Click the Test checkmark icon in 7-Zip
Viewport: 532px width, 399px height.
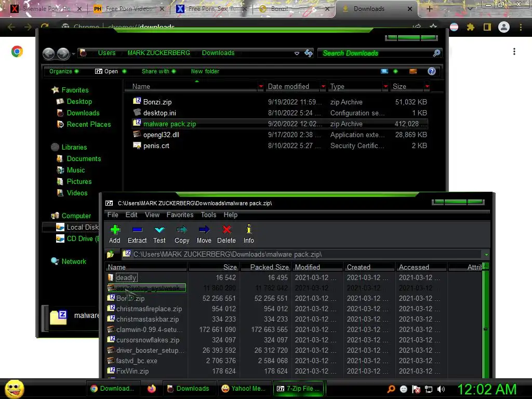click(x=159, y=230)
